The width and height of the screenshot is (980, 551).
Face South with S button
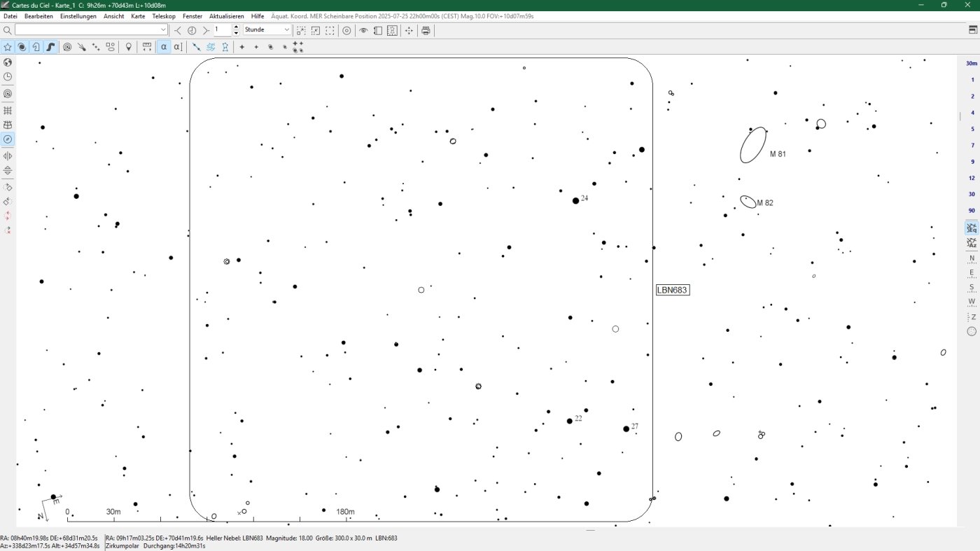(972, 287)
